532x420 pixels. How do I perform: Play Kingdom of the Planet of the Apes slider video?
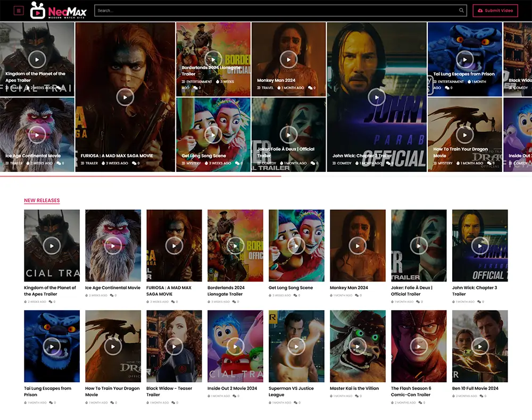coord(37,60)
